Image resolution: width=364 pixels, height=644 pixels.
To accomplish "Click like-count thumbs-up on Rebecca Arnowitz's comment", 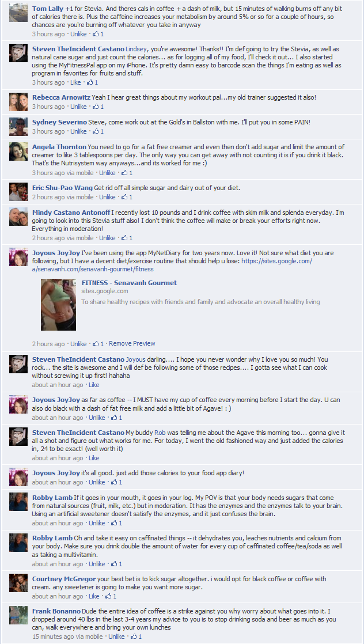I will coord(96,107).
